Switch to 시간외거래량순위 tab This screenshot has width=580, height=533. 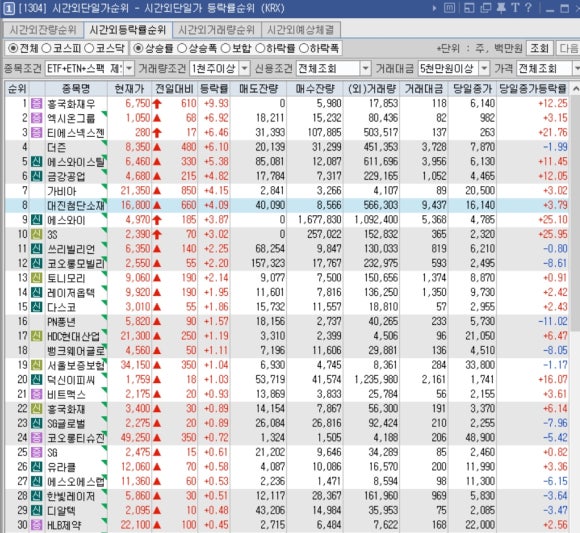coord(217,30)
